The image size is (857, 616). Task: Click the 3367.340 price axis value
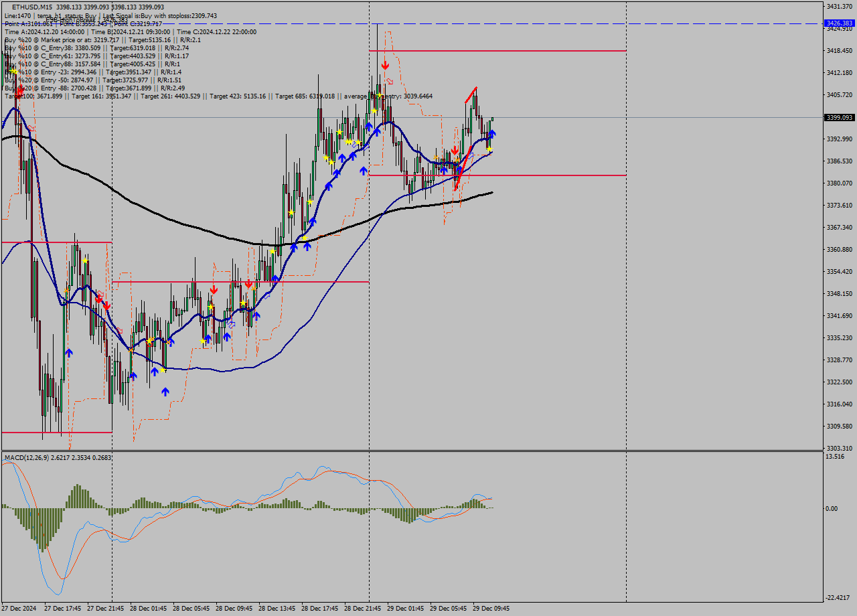[839, 227]
